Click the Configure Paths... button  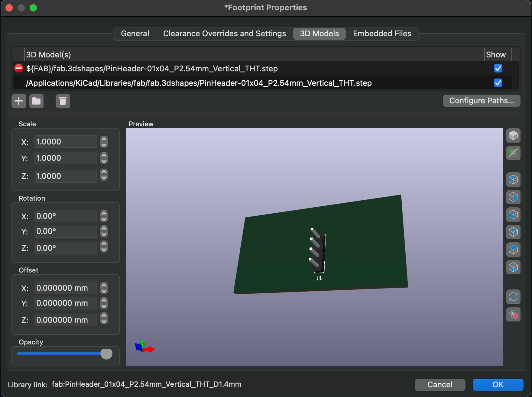click(481, 101)
